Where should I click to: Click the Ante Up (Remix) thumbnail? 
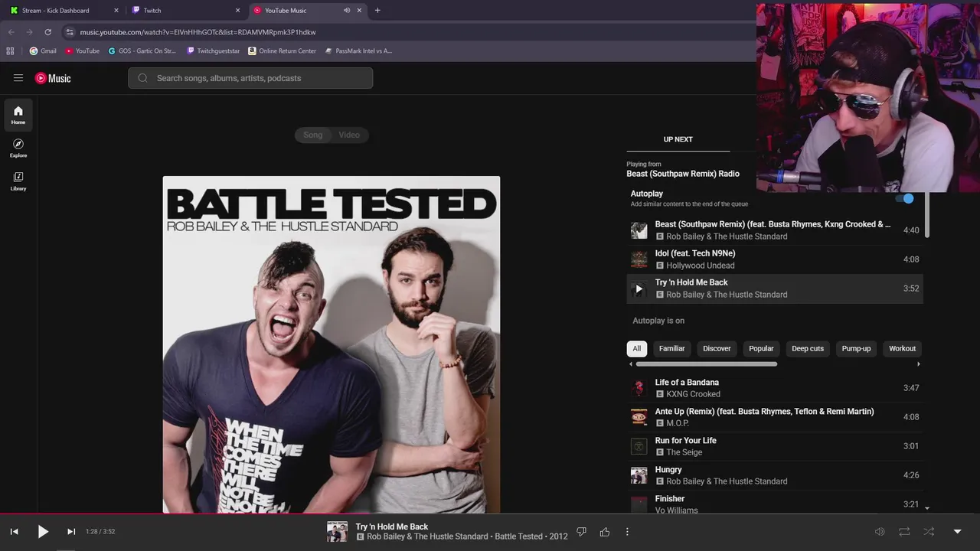click(x=639, y=417)
